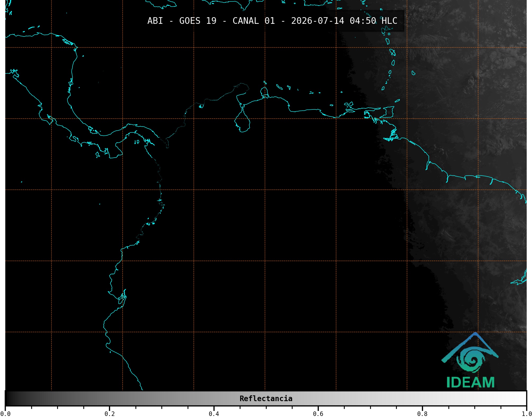Click the 0.8 tick label on the colorbar
The height and width of the screenshot is (417, 532).
coord(422,414)
